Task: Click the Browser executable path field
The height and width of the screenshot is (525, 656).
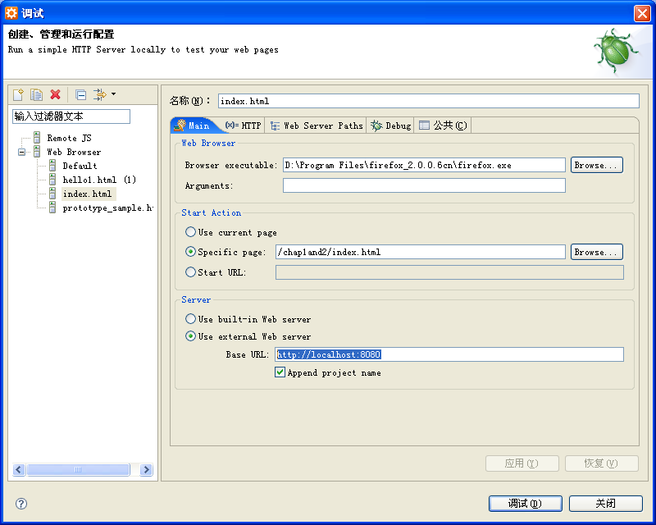Action: [424, 165]
